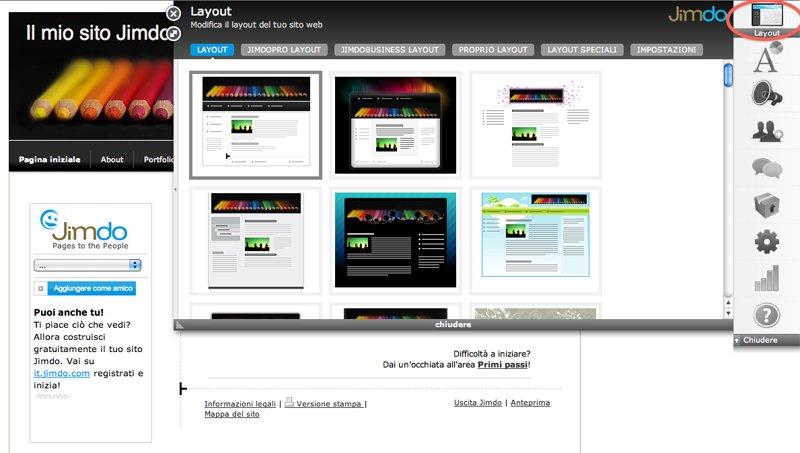Open the gear settings icon
Image resolution: width=800 pixels, height=453 pixels.
pos(767,242)
